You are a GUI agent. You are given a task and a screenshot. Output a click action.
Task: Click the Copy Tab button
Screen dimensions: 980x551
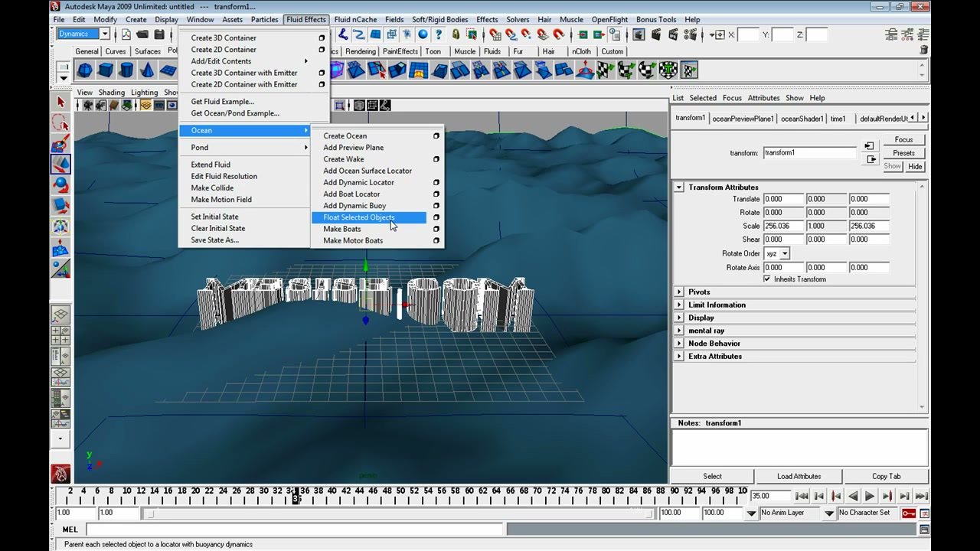pos(886,476)
